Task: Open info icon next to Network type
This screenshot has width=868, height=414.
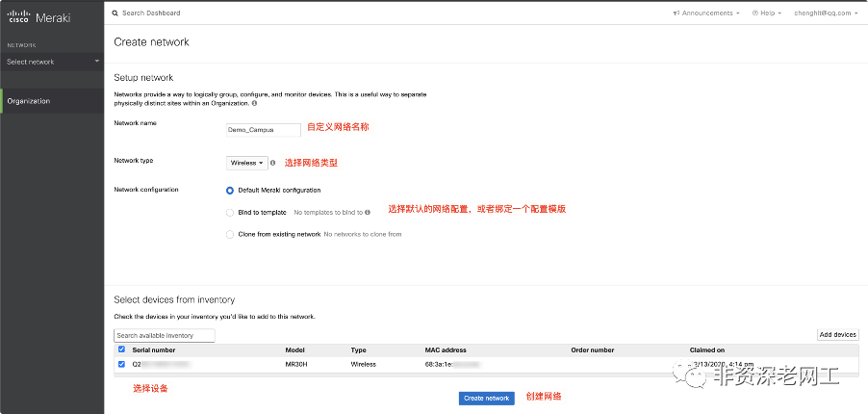Action: pos(273,163)
